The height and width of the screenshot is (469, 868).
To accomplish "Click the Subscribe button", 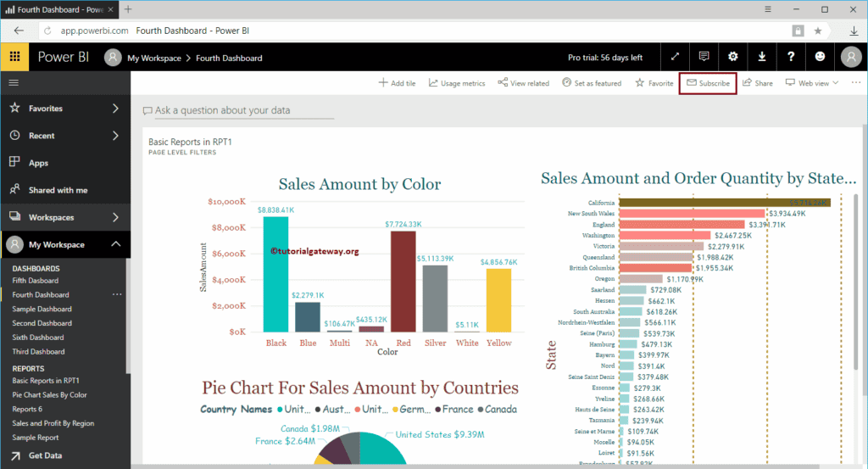I will coord(708,83).
